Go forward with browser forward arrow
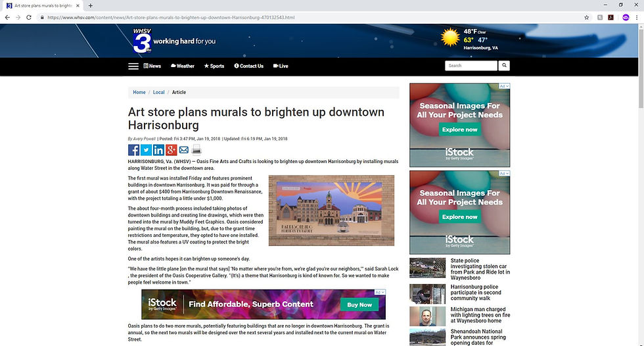This screenshot has width=644, height=346. (x=18, y=17)
